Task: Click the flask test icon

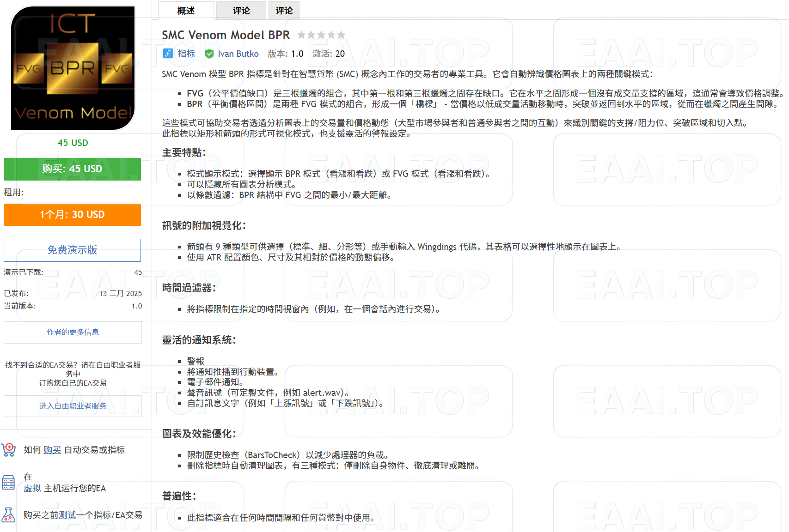Action: pos(8,515)
